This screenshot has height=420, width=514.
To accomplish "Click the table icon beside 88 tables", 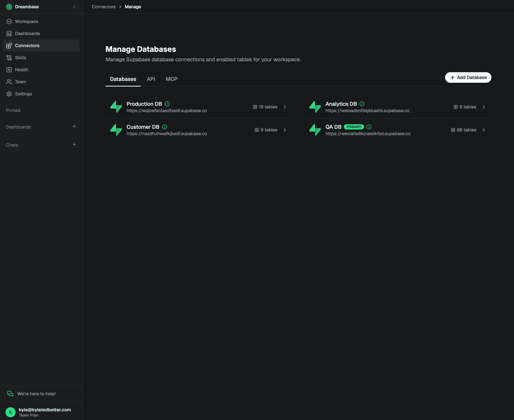I will coord(453,130).
